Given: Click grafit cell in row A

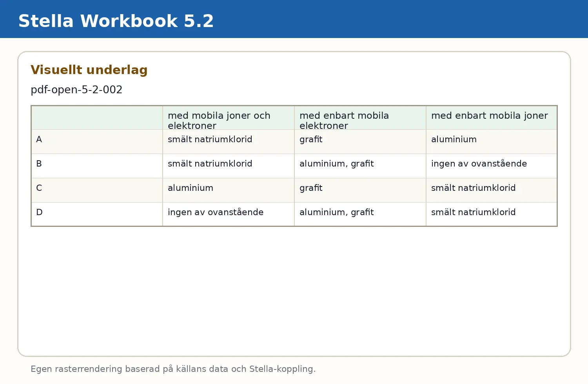Looking at the screenshot, I should coord(360,142).
